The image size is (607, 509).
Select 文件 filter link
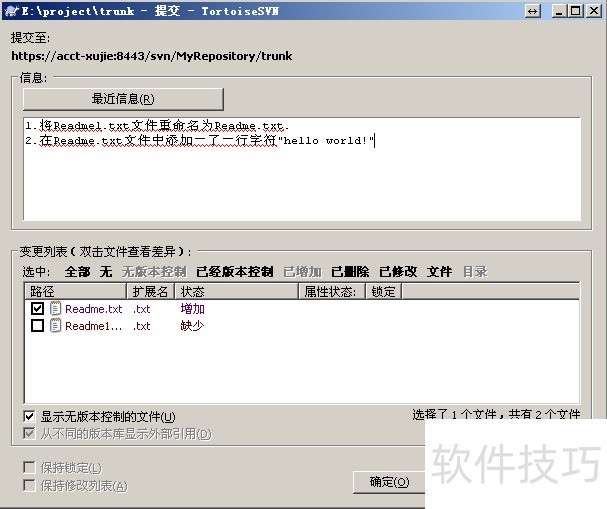coord(439,272)
